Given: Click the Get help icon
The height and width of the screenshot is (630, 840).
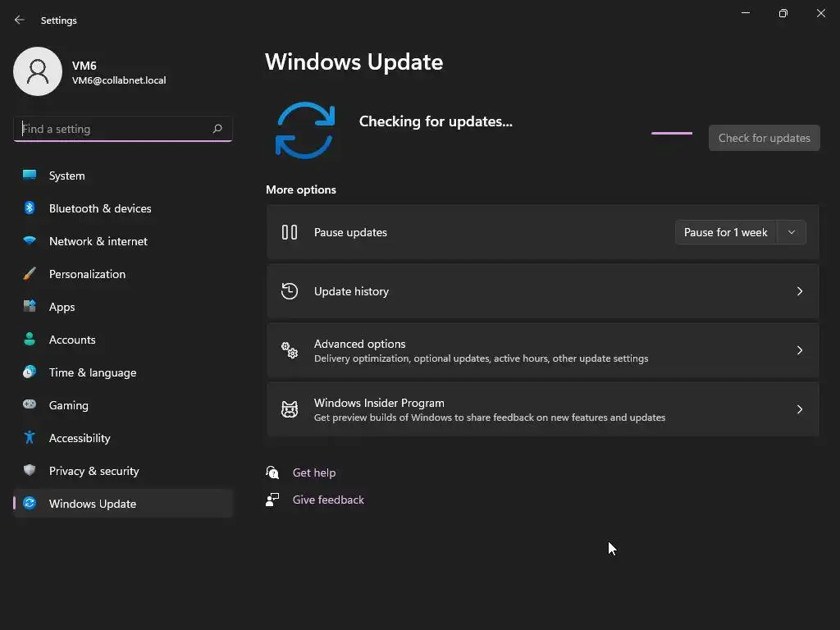Looking at the screenshot, I should click(272, 472).
